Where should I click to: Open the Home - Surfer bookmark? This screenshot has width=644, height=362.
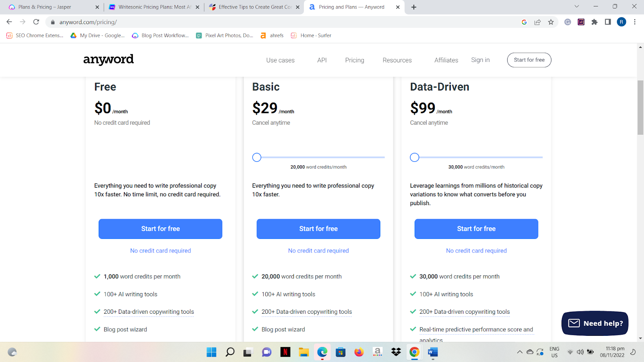point(311,35)
